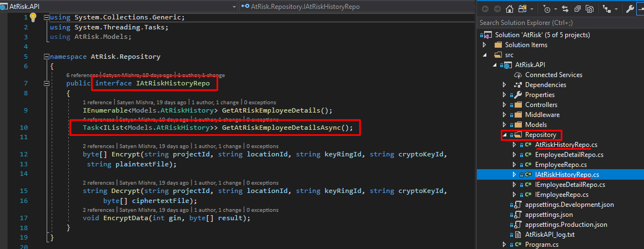The width and height of the screenshot is (644, 249).
Task: Collapse the using directives code block
Action: tap(46, 17)
